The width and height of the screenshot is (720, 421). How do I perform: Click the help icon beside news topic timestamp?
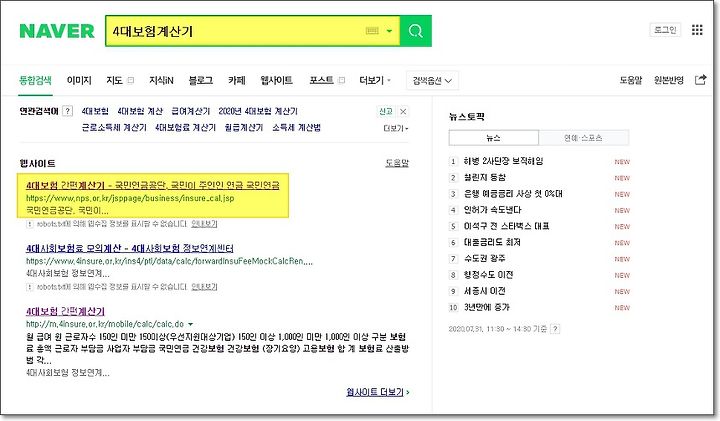point(555,329)
